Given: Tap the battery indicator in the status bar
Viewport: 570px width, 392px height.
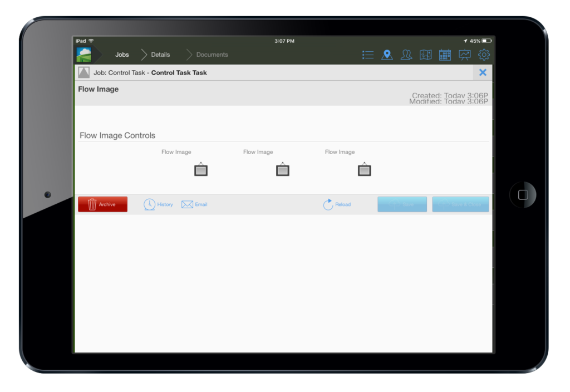Looking at the screenshot, I should (x=487, y=41).
